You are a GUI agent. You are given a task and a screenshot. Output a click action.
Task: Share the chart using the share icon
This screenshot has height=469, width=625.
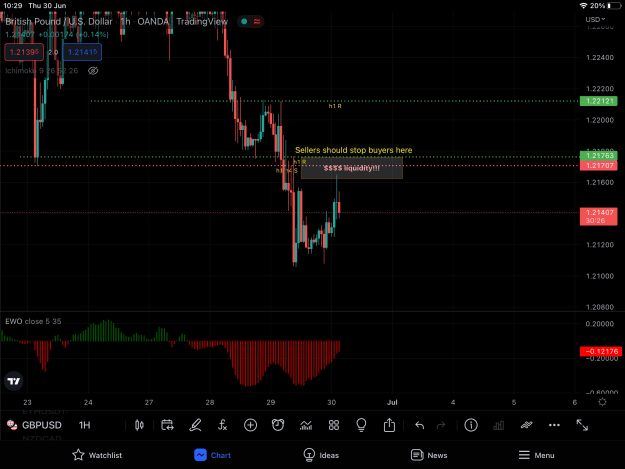tap(389, 425)
